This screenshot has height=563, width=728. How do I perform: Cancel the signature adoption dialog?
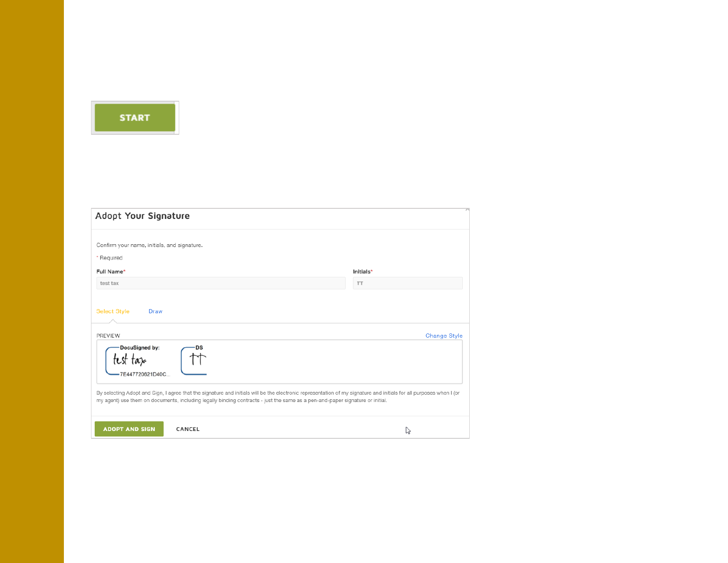(188, 429)
